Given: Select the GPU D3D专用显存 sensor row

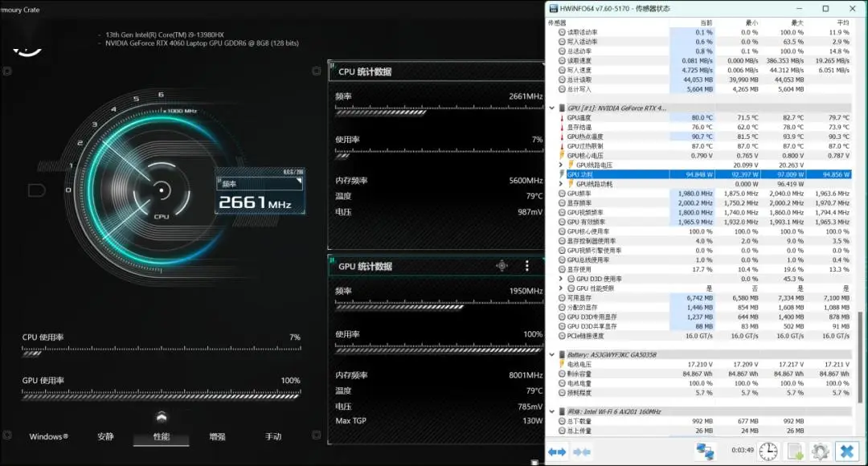Looking at the screenshot, I should pos(704,317).
